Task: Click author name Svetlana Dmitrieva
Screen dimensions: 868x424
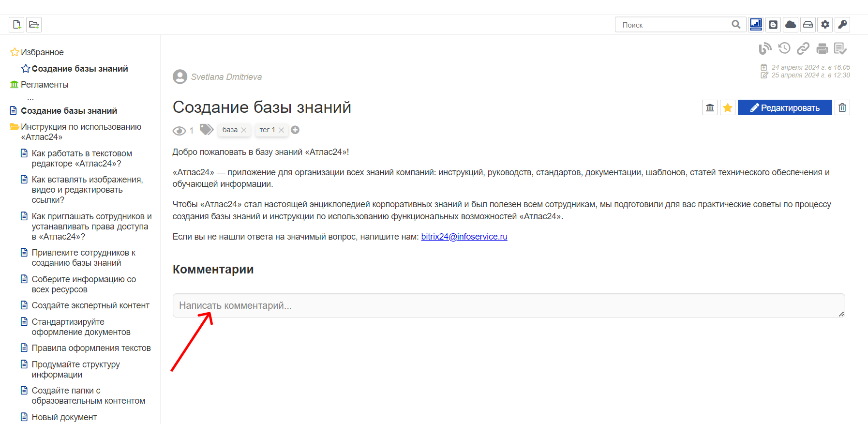Action: [226, 77]
